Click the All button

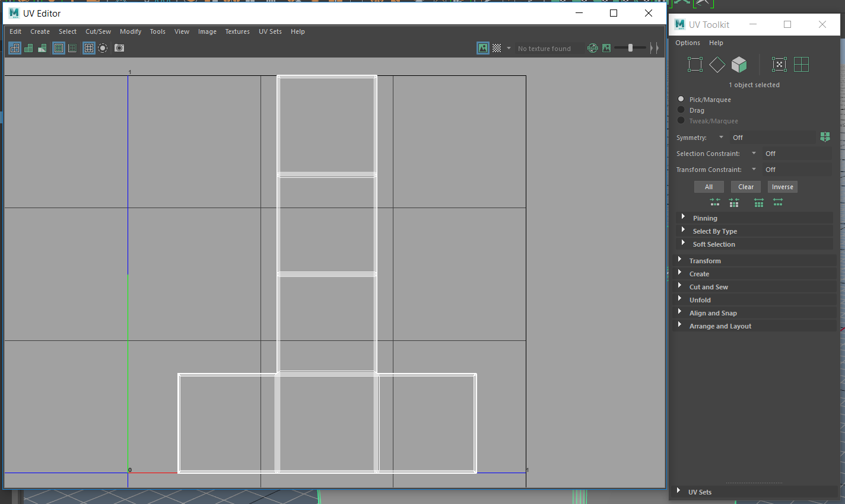click(709, 187)
